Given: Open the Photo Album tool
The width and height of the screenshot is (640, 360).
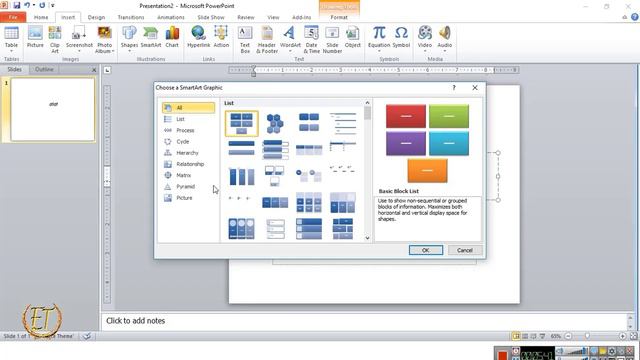Looking at the screenshot, I should 104,39.
